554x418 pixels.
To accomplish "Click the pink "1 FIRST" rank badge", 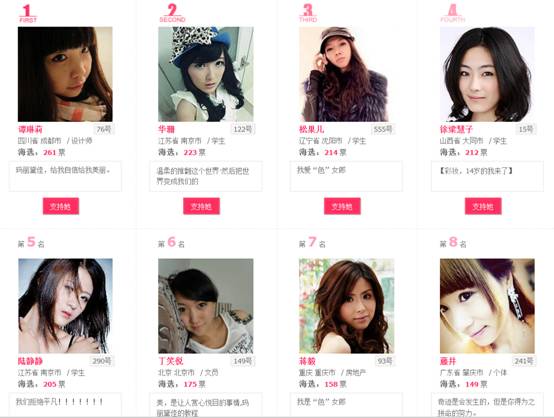I will (28, 14).
